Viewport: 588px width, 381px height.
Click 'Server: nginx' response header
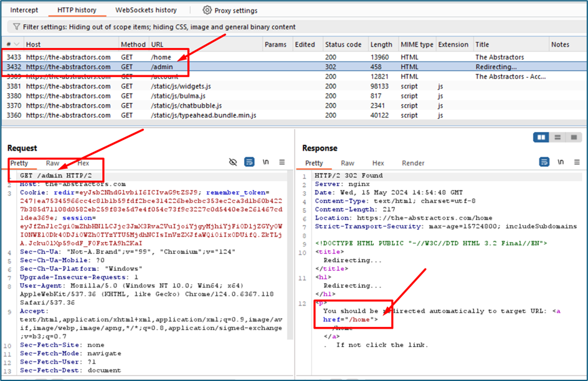342,184
